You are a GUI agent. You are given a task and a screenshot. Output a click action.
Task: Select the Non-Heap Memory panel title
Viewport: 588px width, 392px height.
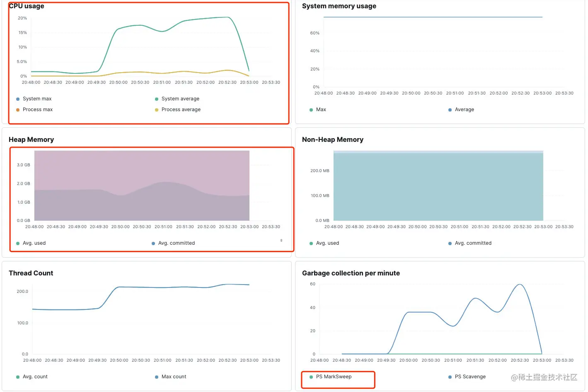coord(332,139)
